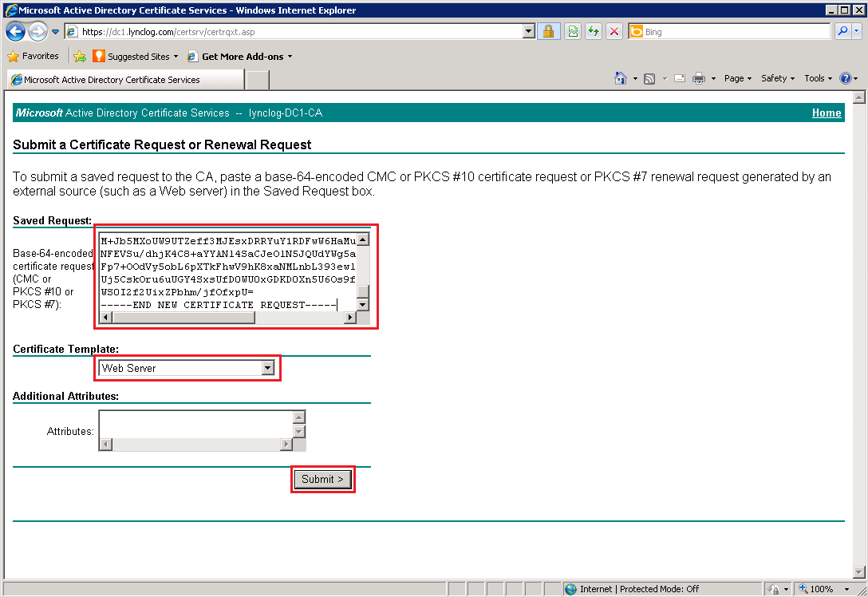Open the recent pages dropdown arrow

point(55,32)
